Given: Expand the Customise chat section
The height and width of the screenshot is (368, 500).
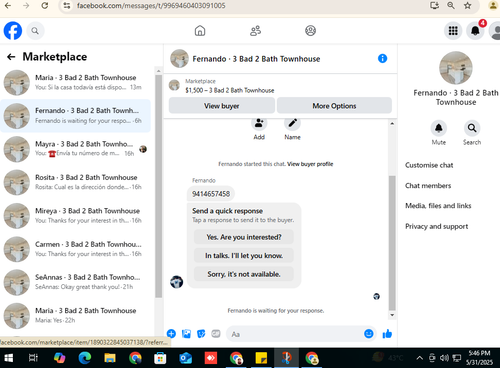Looking at the screenshot, I should (429, 165).
